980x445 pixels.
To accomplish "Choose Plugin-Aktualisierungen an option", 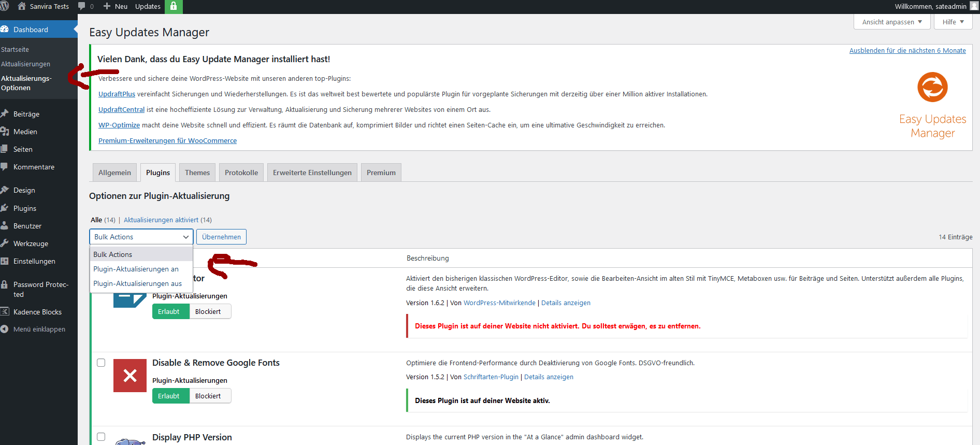I will click(141, 269).
